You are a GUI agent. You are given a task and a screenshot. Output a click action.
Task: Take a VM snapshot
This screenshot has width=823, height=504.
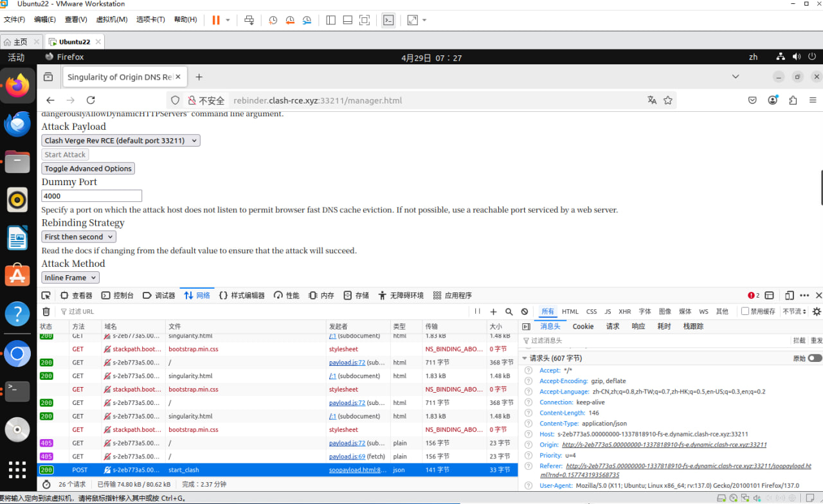(x=273, y=20)
